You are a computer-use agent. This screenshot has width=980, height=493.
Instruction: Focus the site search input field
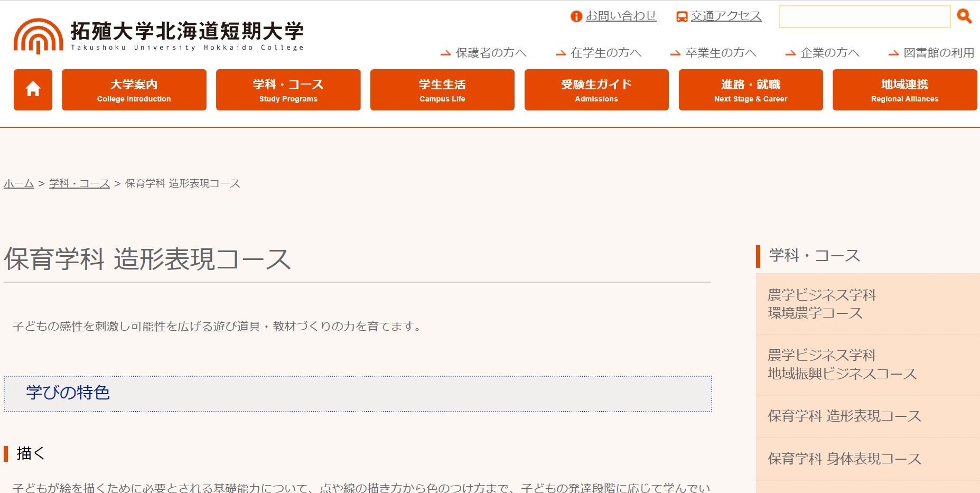[864, 16]
